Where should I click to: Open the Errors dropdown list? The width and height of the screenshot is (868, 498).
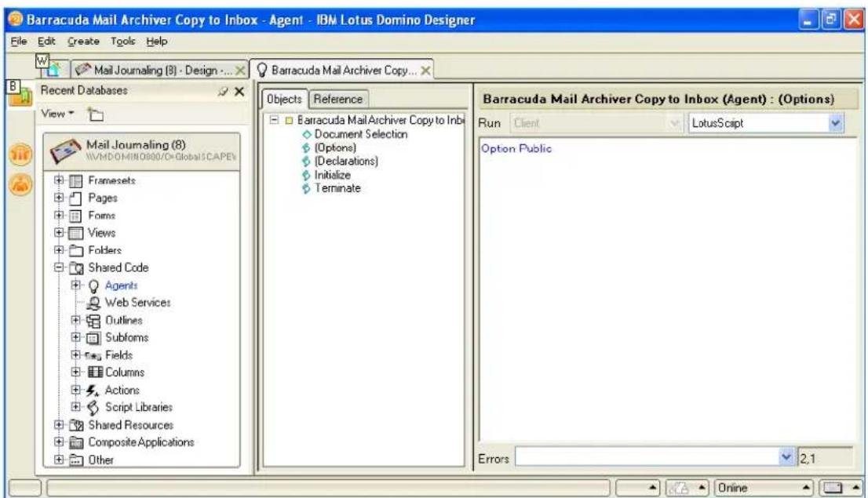786,457
